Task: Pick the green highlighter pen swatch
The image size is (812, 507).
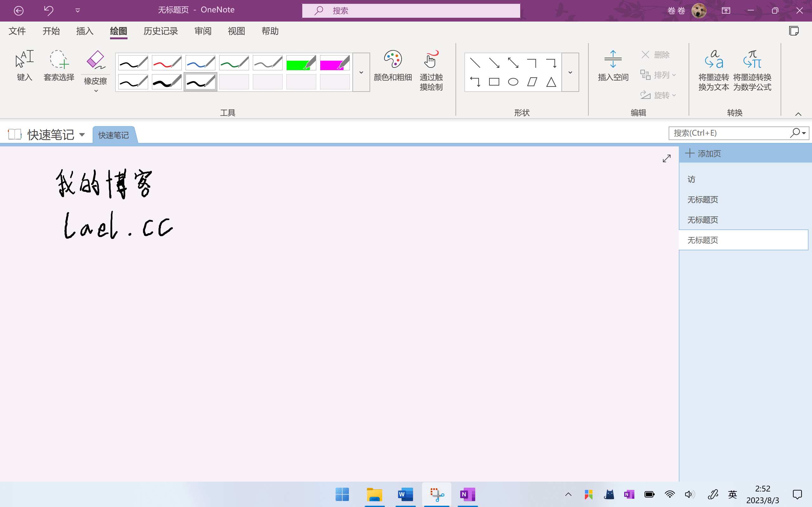Action: 301,63
